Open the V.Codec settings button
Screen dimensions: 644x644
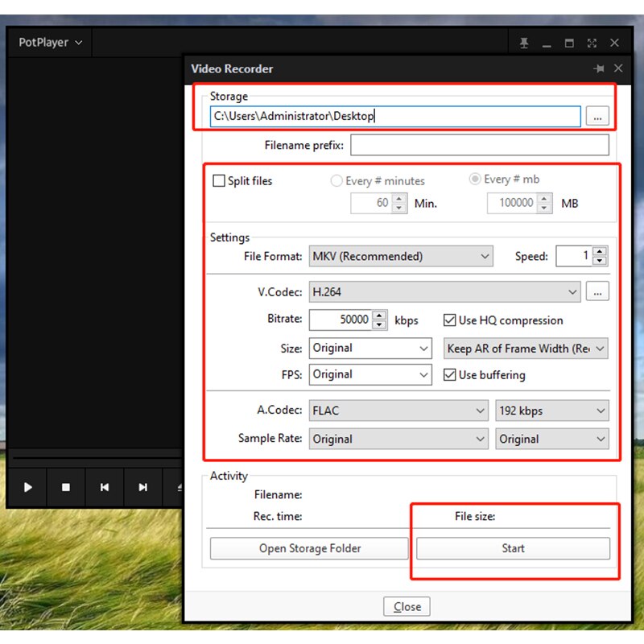click(x=597, y=292)
